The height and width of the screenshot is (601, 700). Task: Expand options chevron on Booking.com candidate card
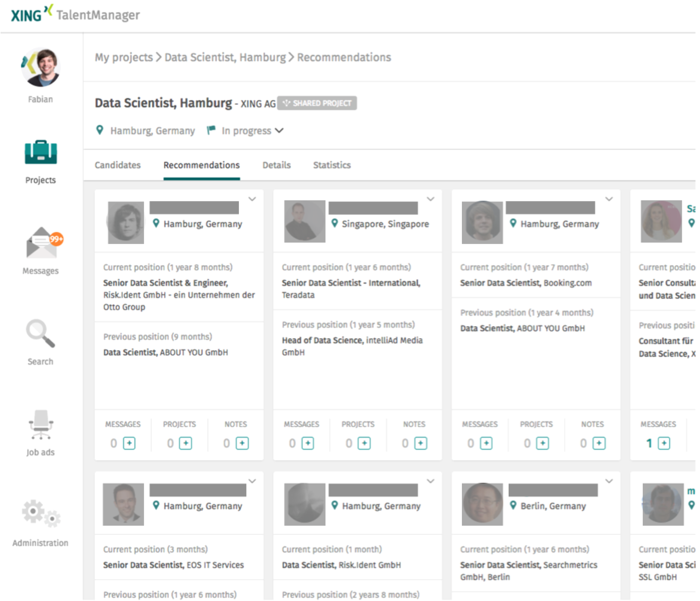pos(609,199)
